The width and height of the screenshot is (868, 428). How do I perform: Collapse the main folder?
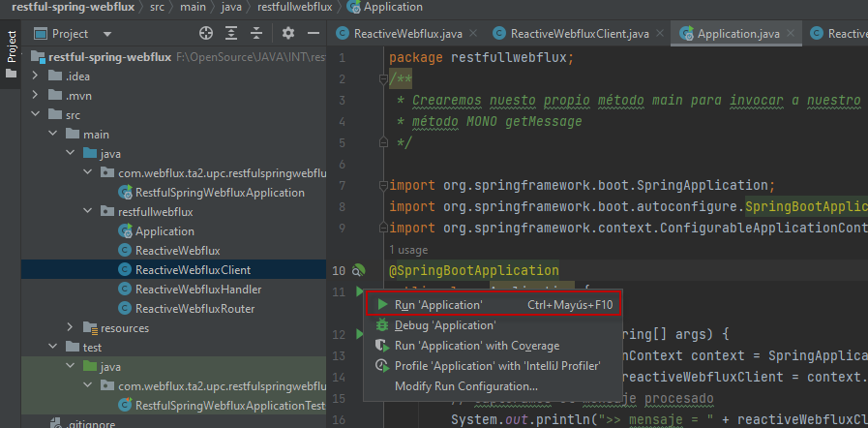[x=53, y=134]
